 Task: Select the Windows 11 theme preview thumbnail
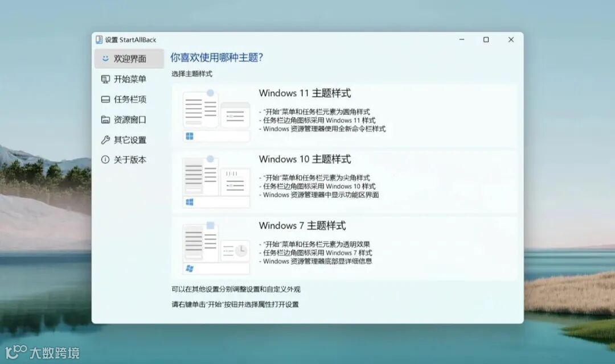(x=216, y=115)
